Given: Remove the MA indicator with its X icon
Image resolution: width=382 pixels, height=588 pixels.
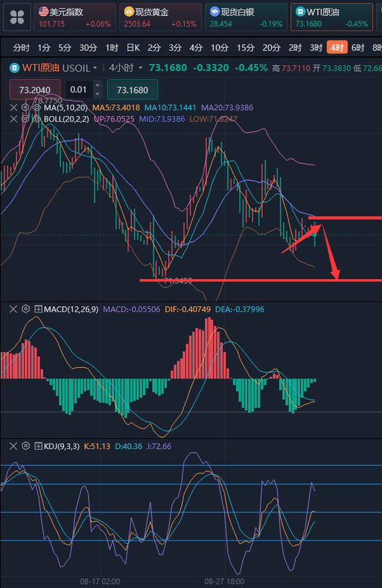Looking at the screenshot, I should (13, 108).
